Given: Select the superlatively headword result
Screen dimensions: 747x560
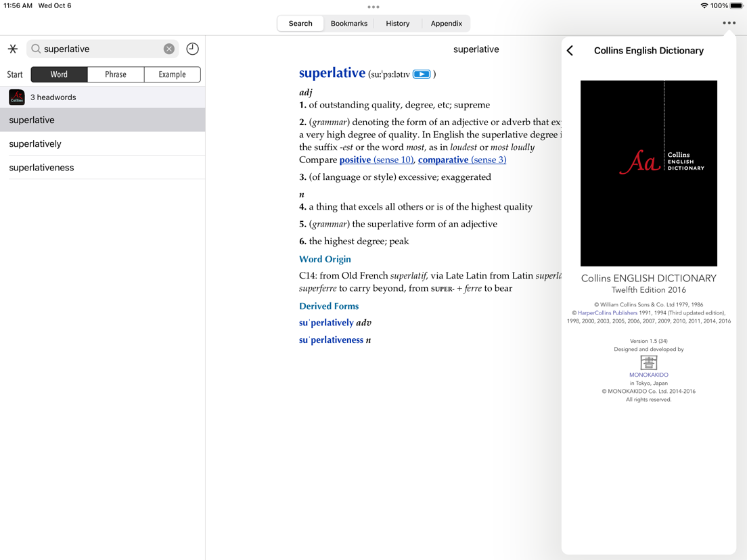Looking at the screenshot, I should click(102, 144).
